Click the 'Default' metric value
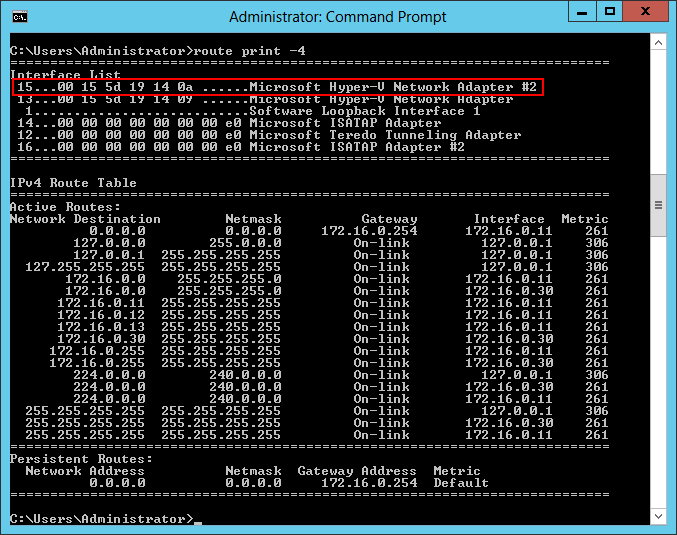 pyautogui.click(x=461, y=483)
